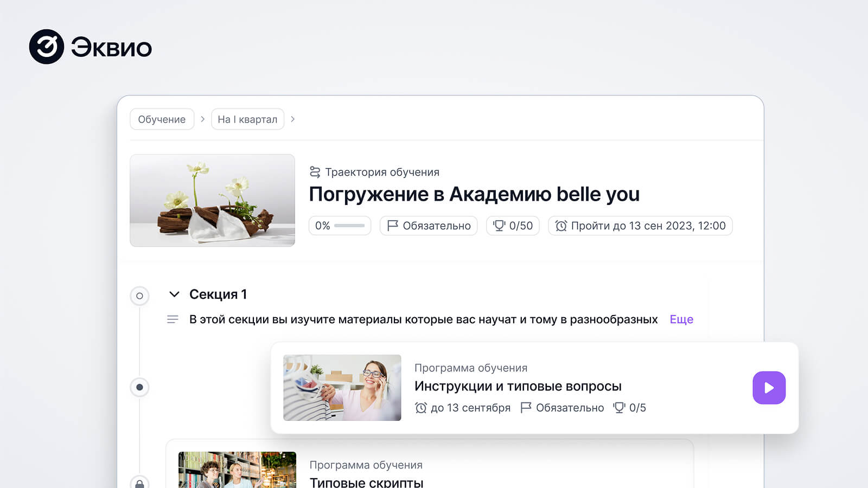Open the На I квартал breadcrumb
The image size is (868, 488).
(247, 119)
